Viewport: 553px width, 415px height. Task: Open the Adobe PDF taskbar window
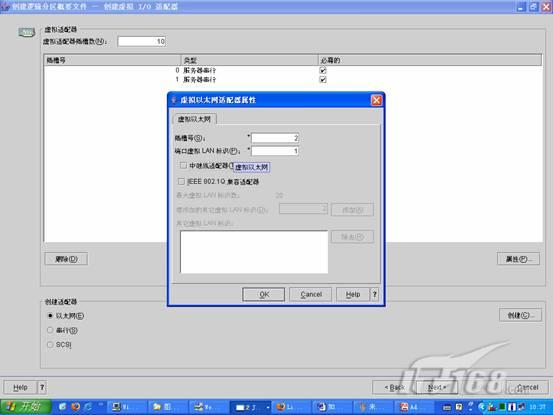tap(412, 407)
